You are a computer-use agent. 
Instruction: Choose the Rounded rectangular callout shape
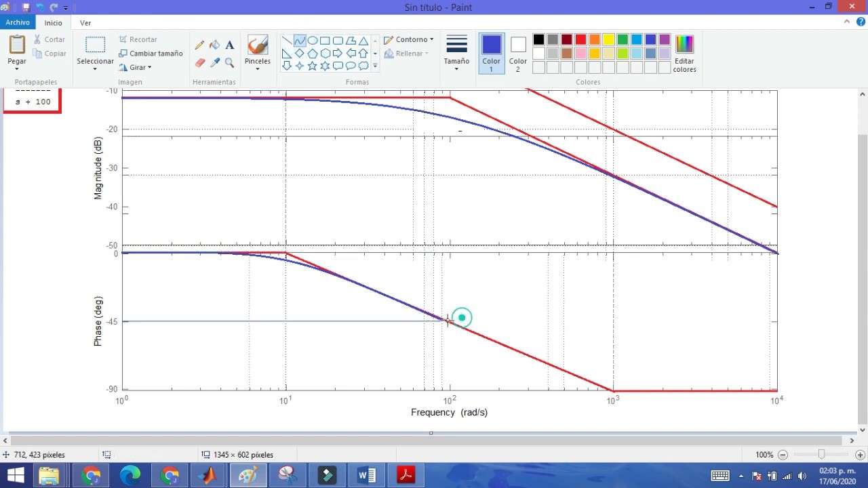(x=338, y=66)
